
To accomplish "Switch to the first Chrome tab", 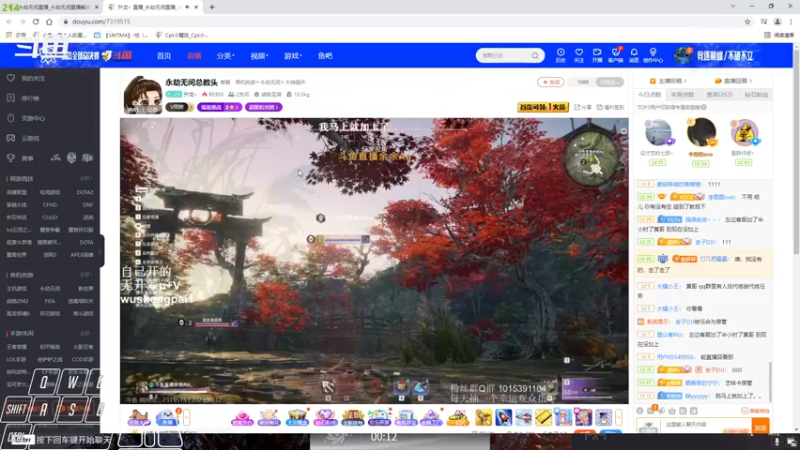I will [x=52, y=7].
